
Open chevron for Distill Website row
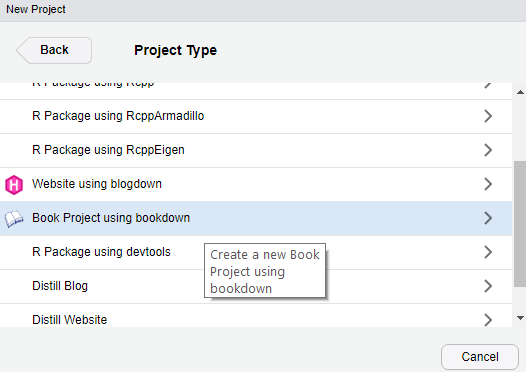(488, 320)
